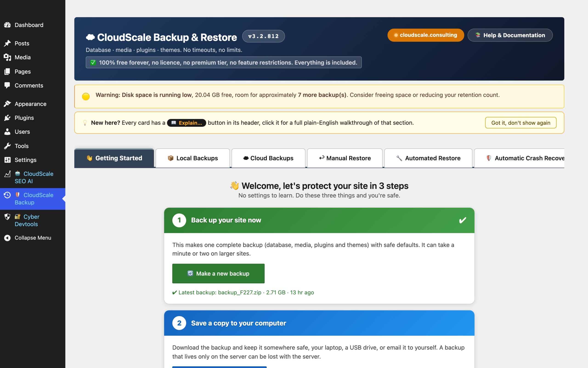Click the 100% free forever notice
Viewport: 588px width, 368px height.
tap(223, 63)
